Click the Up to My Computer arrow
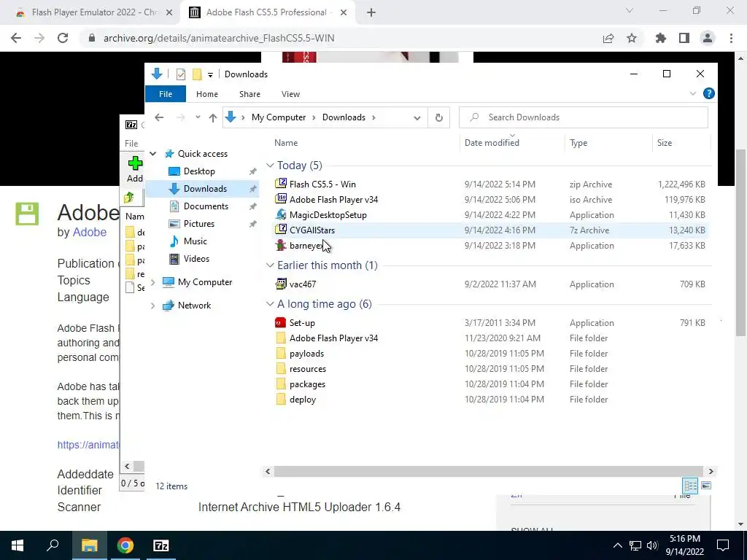The image size is (747, 560). click(213, 117)
